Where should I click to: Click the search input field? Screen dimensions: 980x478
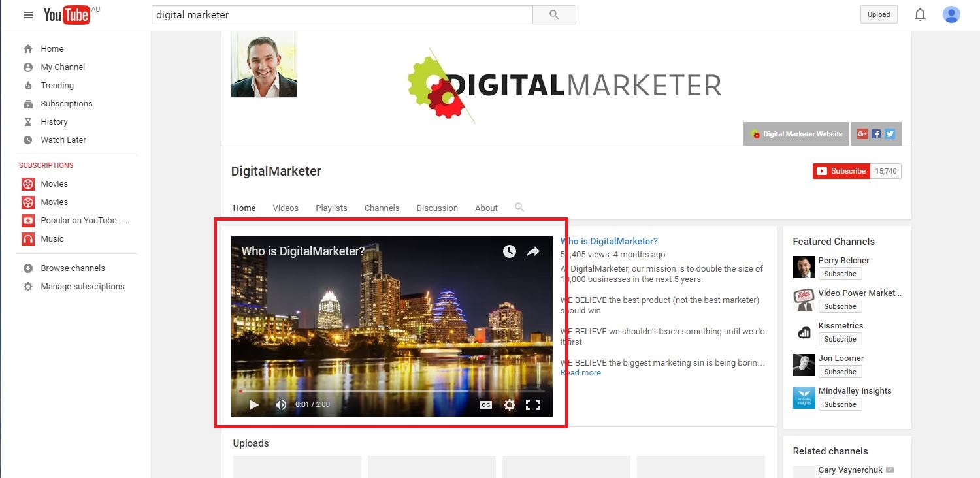coord(342,14)
